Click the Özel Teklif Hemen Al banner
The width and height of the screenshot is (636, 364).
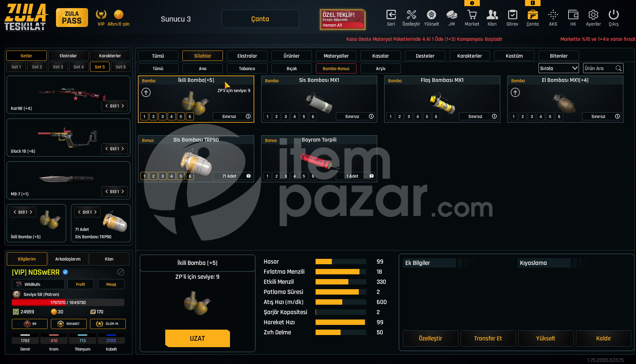343,20
